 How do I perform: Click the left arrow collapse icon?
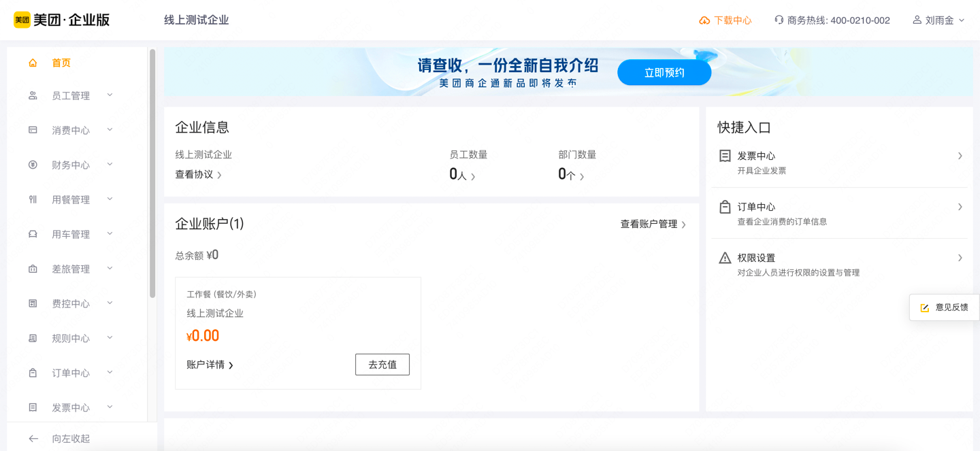click(x=33, y=439)
